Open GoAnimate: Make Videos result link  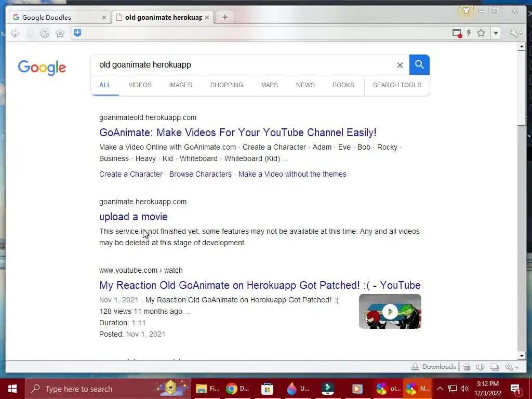click(x=238, y=132)
